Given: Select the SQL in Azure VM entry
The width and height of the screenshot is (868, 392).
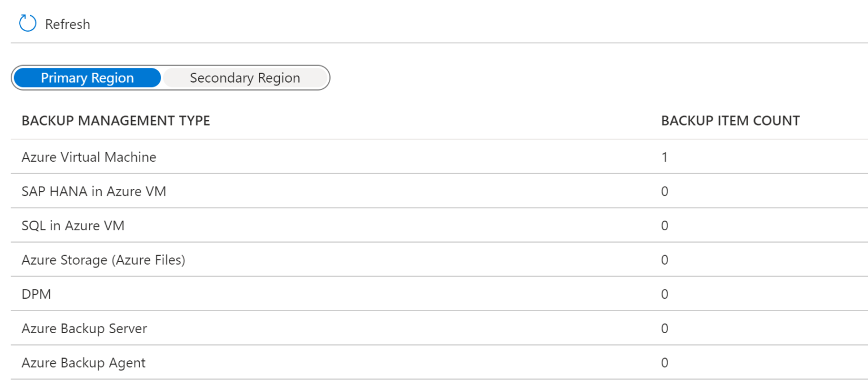Looking at the screenshot, I should [73, 225].
